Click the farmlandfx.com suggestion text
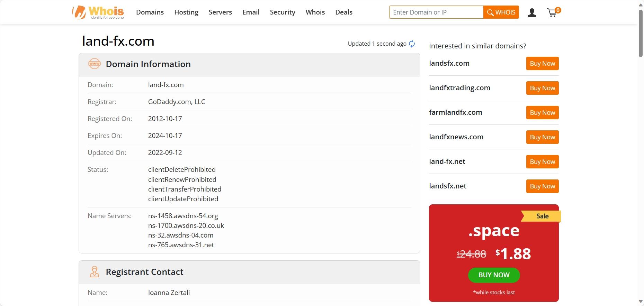 (x=455, y=112)
